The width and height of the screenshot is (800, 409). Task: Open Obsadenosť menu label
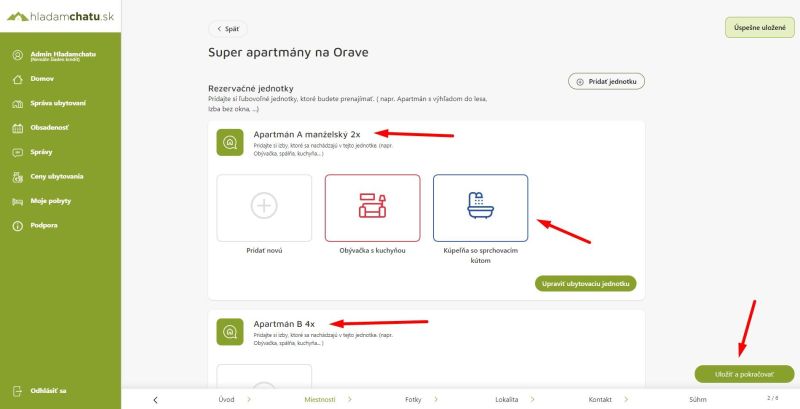(49, 127)
